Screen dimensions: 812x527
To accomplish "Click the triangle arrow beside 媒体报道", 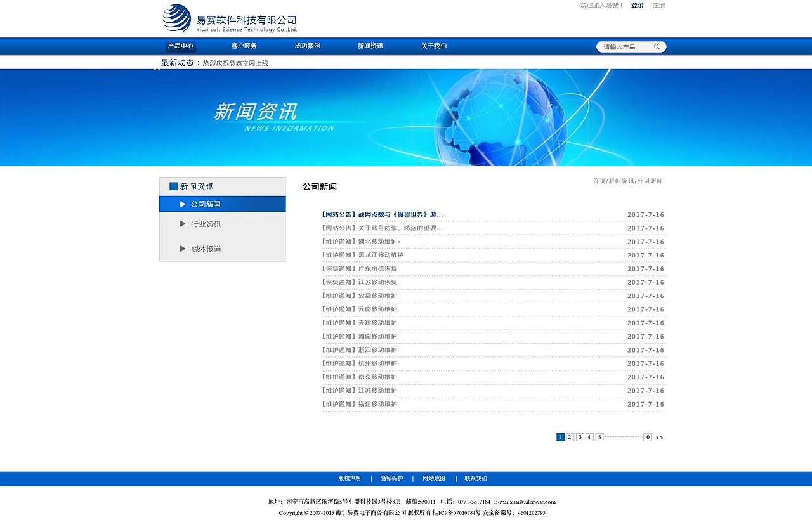I will 183,249.
